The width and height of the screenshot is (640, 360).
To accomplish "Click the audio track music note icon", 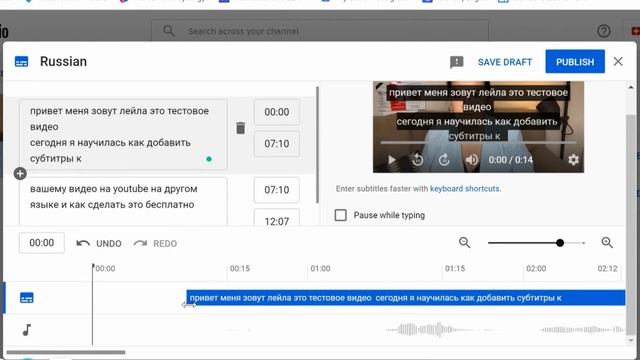I will [27, 329].
